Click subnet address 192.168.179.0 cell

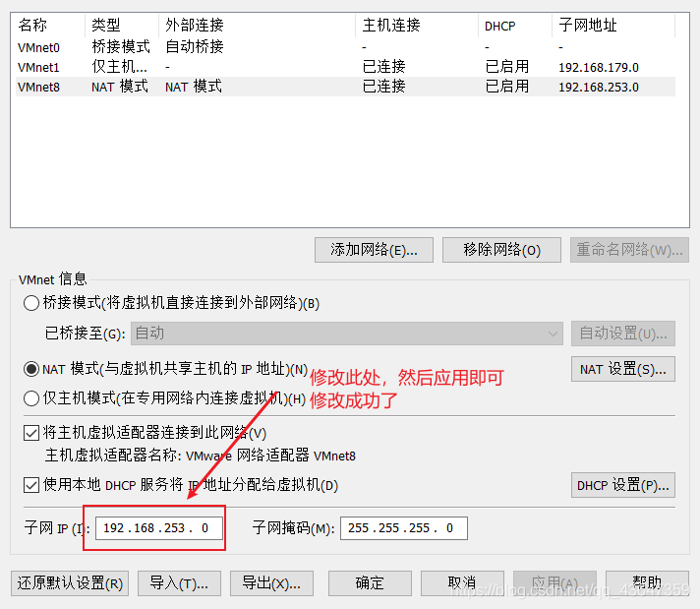click(599, 68)
